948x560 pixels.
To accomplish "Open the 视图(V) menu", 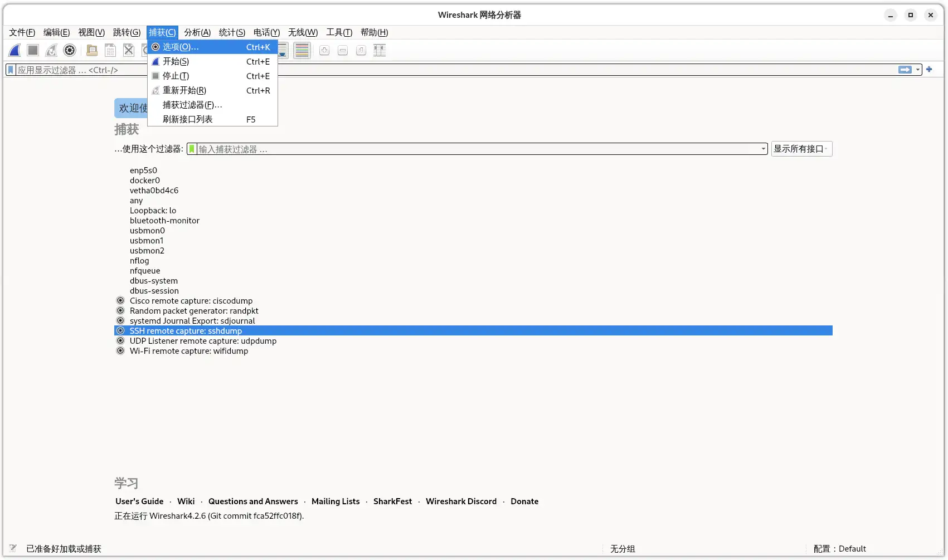I will tap(91, 32).
